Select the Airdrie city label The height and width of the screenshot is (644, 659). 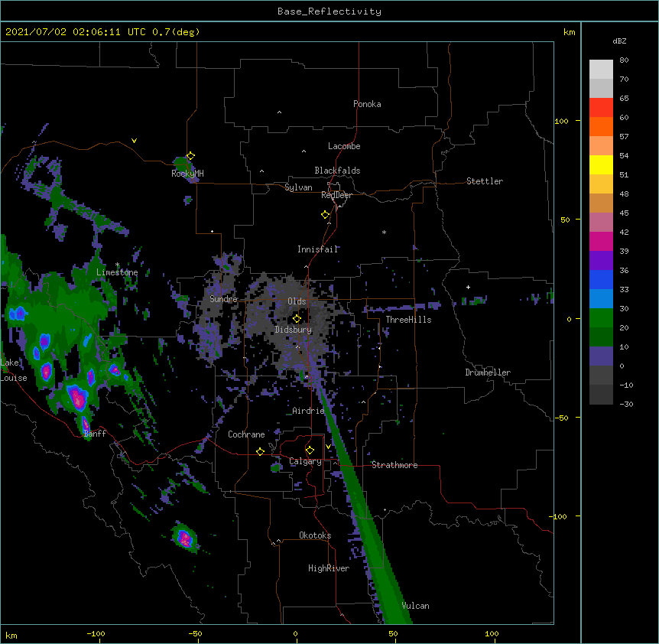308,411
